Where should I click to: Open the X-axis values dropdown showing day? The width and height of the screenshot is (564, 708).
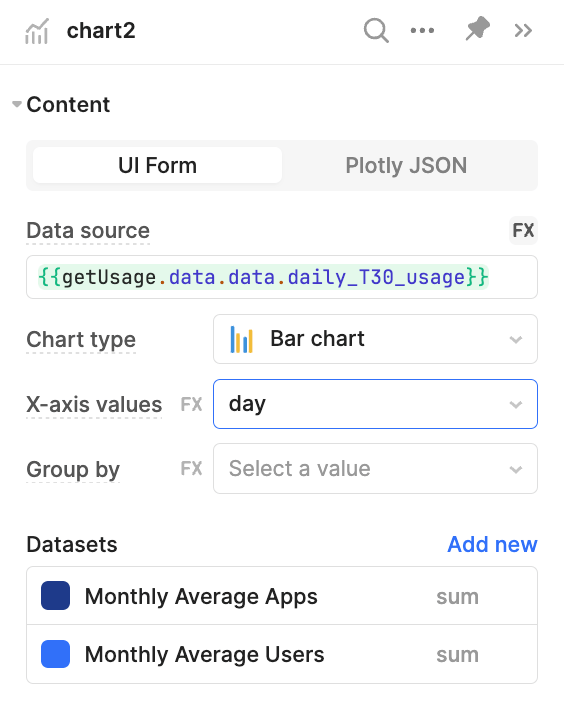click(x=375, y=404)
